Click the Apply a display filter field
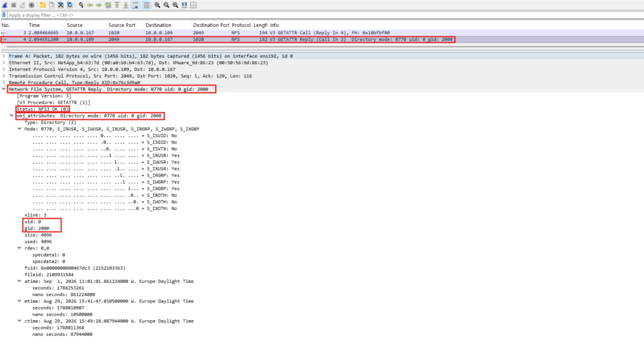644x344 pixels. pyautogui.click(x=325, y=15)
